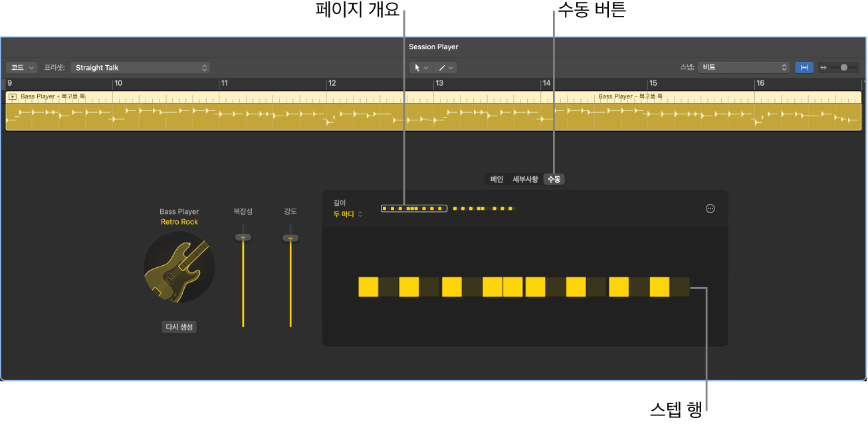The height and width of the screenshot is (428, 868).
Task: Click left Bass Player - 복고풍 록 region title
Action: (x=53, y=97)
